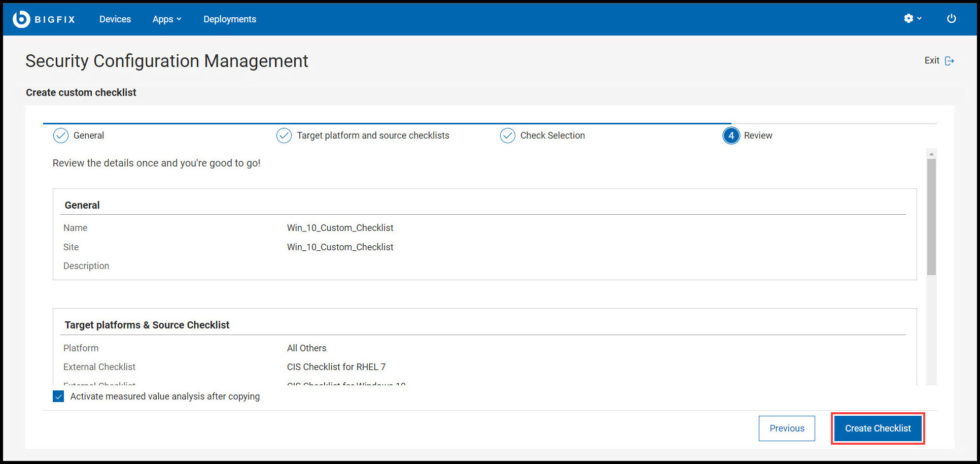Image resolution: width=980 pixels, height=464 pixels.
Task: Click the Target platform step checkmark icon
Action: tap(284, 136)
